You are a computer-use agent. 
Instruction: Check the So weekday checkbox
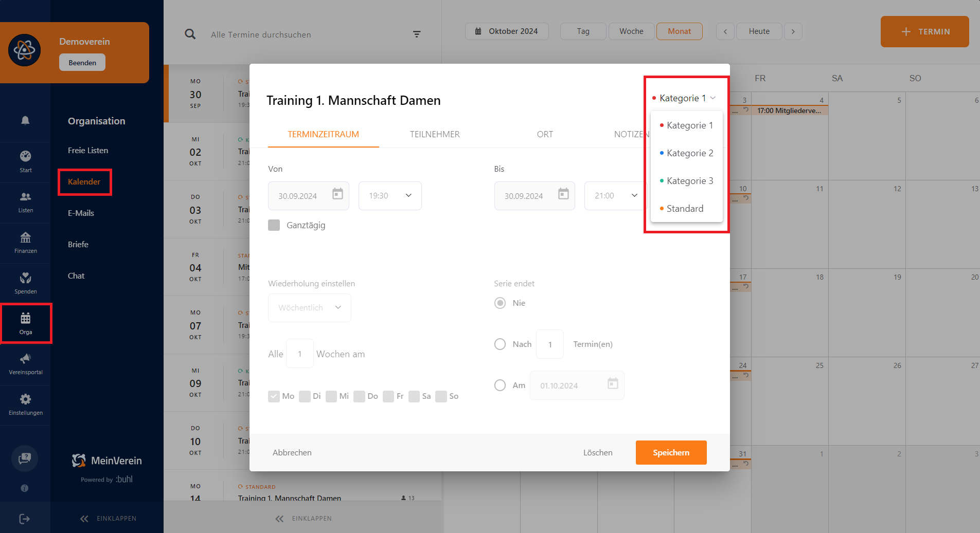click(x=441, y=396)
